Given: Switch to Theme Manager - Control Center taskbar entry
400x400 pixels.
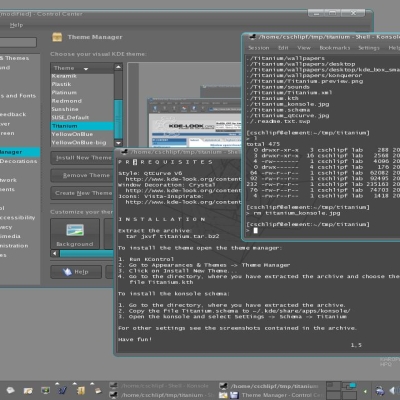Looking at the screenshot, I should coord(272,395).
